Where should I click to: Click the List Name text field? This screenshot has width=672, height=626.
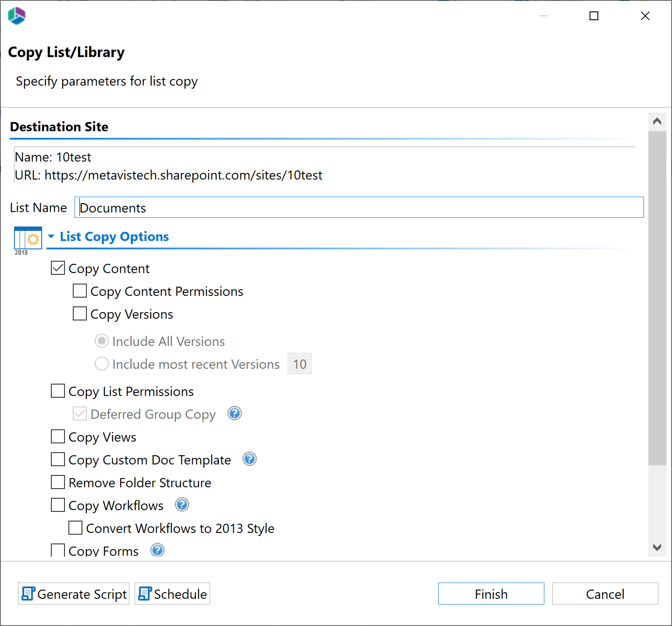[359, 208]
